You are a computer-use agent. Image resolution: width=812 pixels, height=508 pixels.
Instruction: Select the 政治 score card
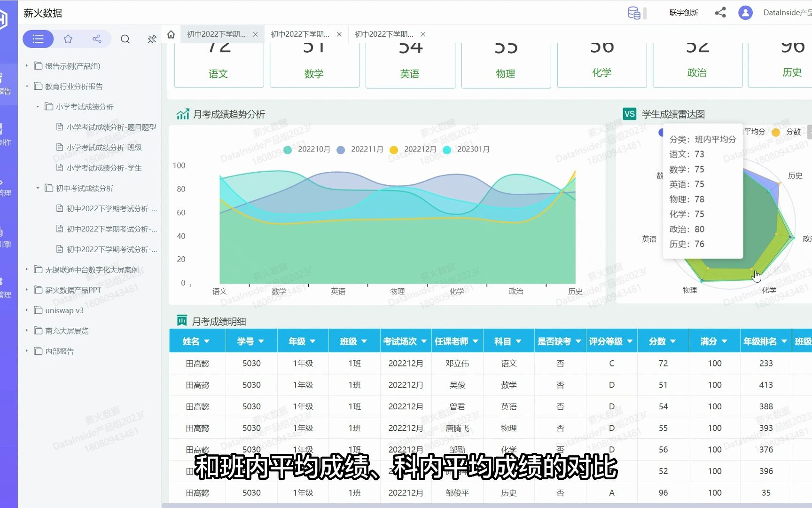pyautogui.click(x=697, y=65)
